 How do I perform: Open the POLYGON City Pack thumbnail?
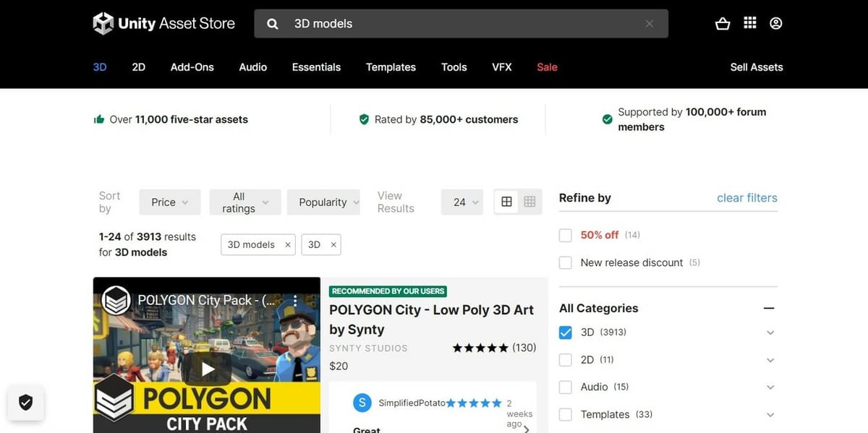tap(207, 355)
